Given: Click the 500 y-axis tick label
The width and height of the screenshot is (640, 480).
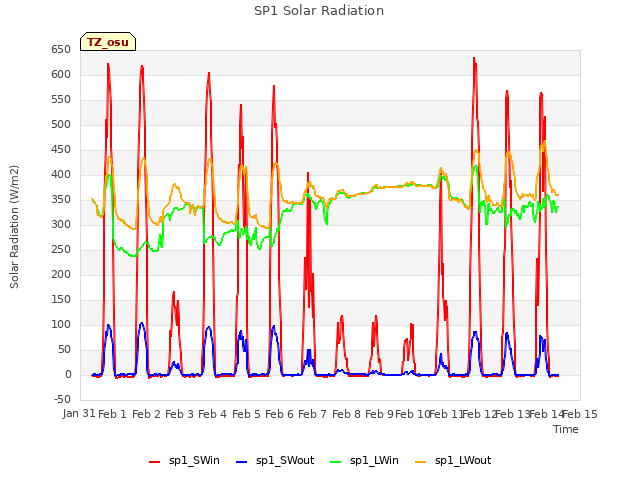Looking at the screenshot, I should (x=61, y=124).
